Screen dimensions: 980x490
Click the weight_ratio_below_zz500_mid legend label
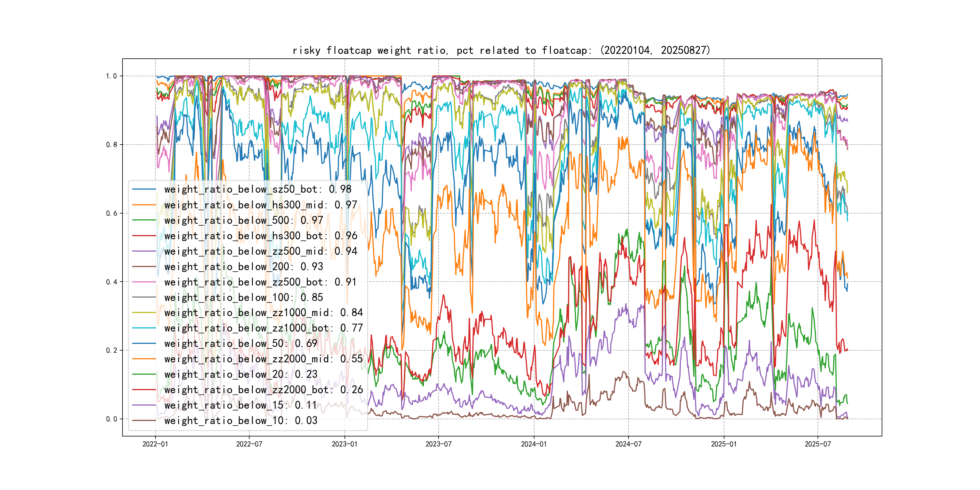[x=261, y=251]
